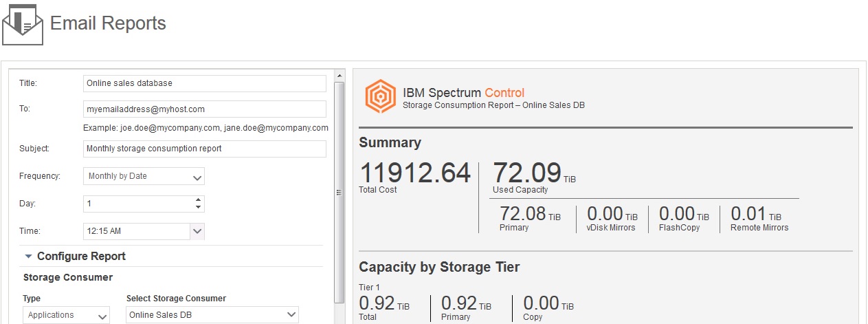This screenshot has height=324, width=868.
Task: Click the IBM Spectrum Control hexagon logo
Action: pos(380,96)
